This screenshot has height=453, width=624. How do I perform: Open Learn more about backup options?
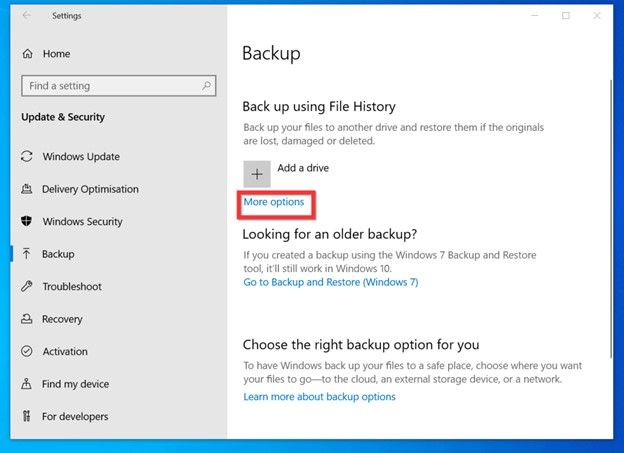click(x=319, y=397)
